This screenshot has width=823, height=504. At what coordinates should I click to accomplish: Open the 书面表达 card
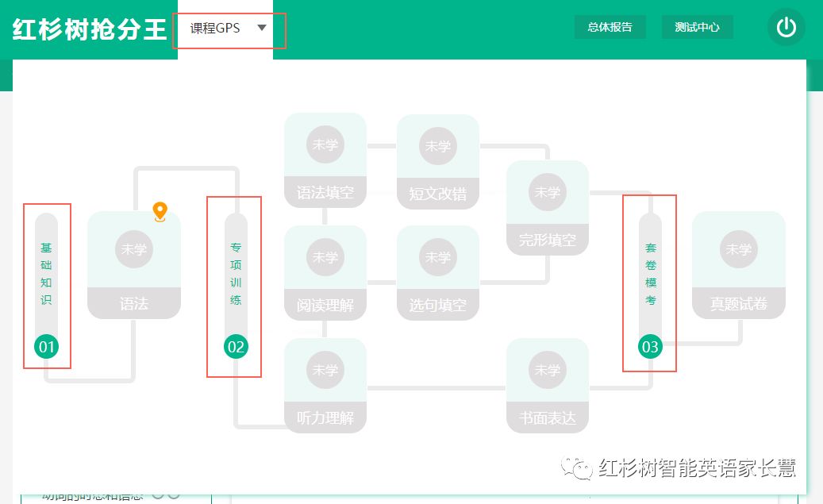[548, 386]
